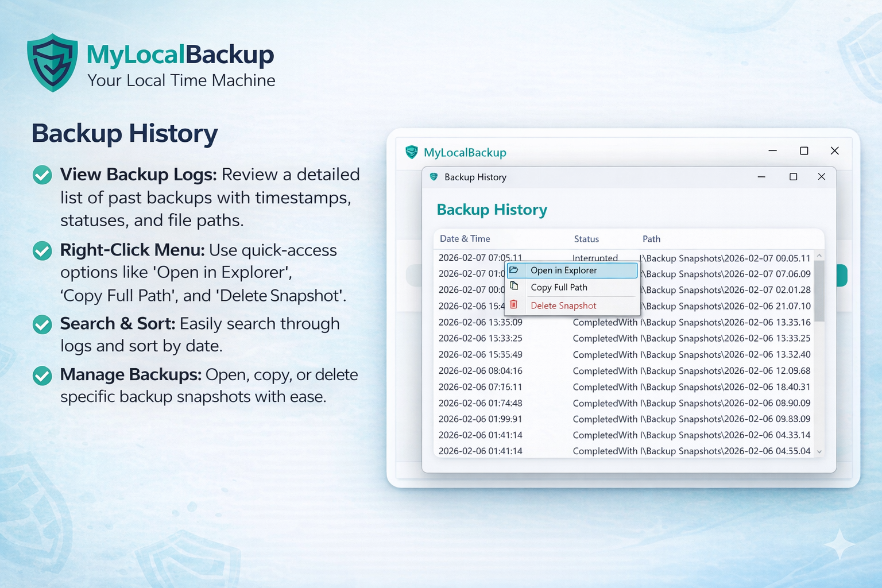
Task: Sort the list by the Date & Time column
Action: [x=465, y=238]
